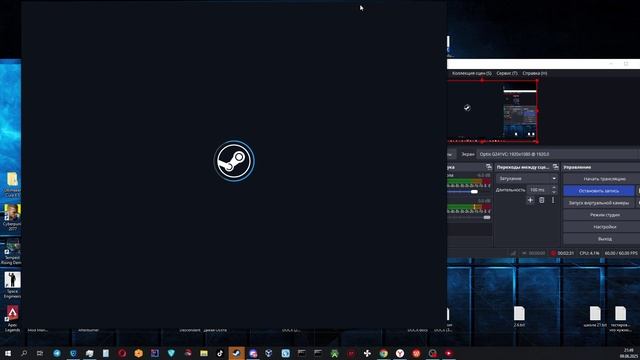Open Yandex Browser from the taskbar

tap(400, 353)
